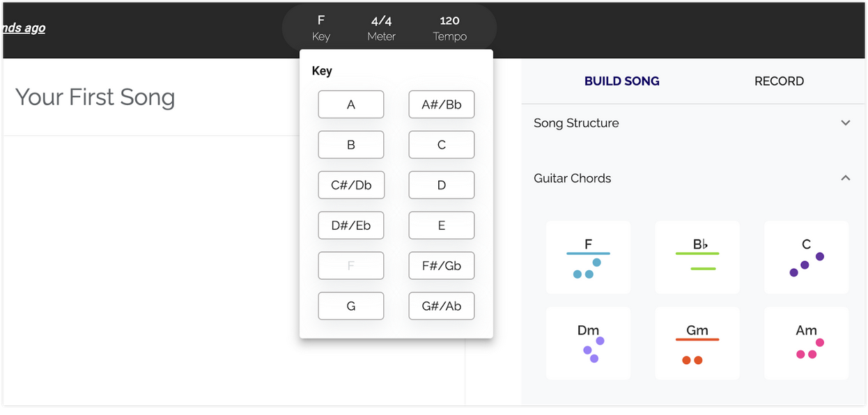Choose F#/Gb from the Key list
Viewport: 868px width, 415px height.
tap(442, 266)
